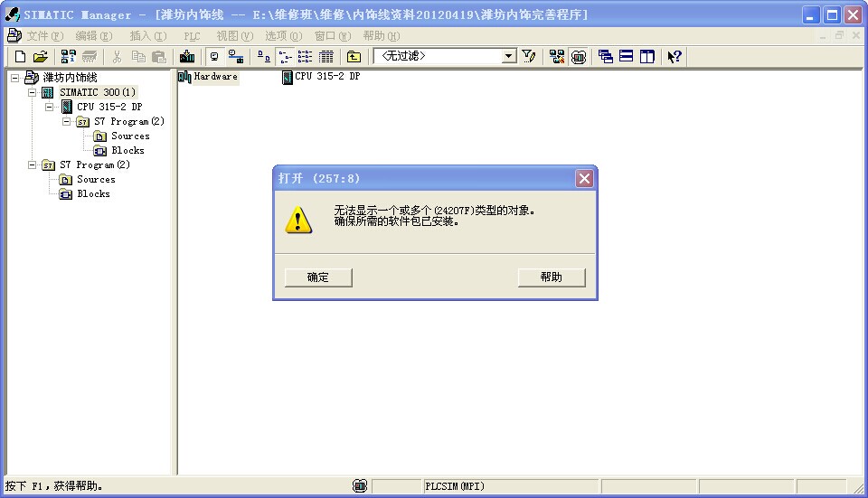Collapse the project-level S7 Program(2) node
Screen dimensions: 868x498
[33, 164]
